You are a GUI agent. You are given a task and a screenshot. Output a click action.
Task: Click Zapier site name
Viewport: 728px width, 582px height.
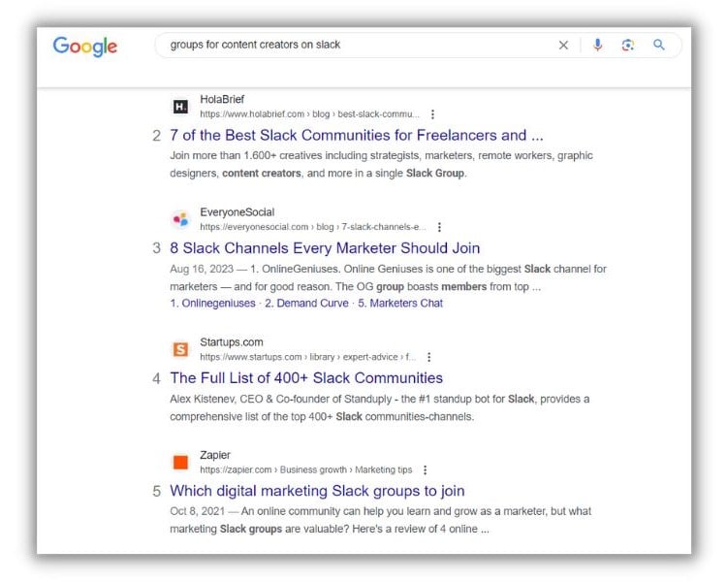[215, 455]
